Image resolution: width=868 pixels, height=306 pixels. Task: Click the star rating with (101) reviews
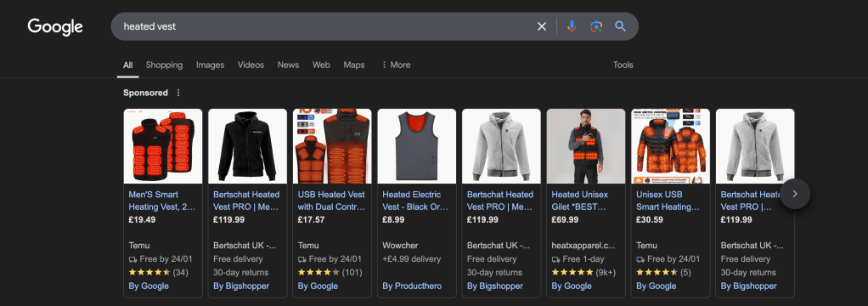[x=330, y=272]
